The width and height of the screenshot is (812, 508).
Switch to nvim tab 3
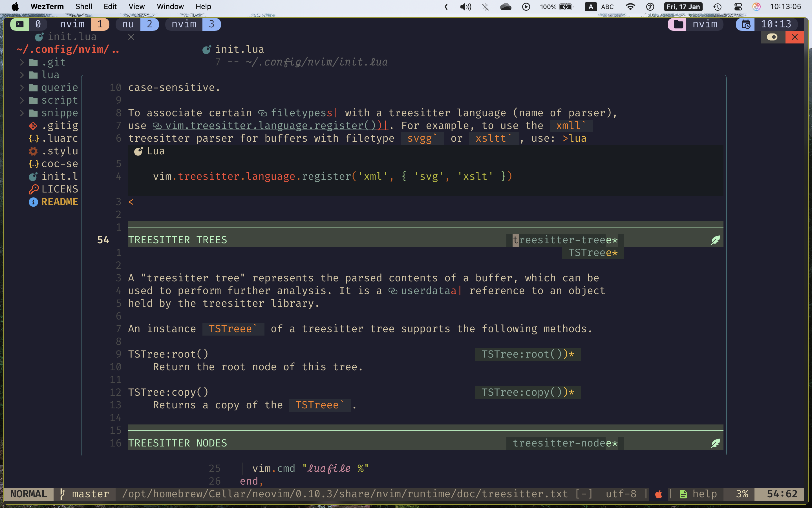pyautogui.click(x=193, y=24)
